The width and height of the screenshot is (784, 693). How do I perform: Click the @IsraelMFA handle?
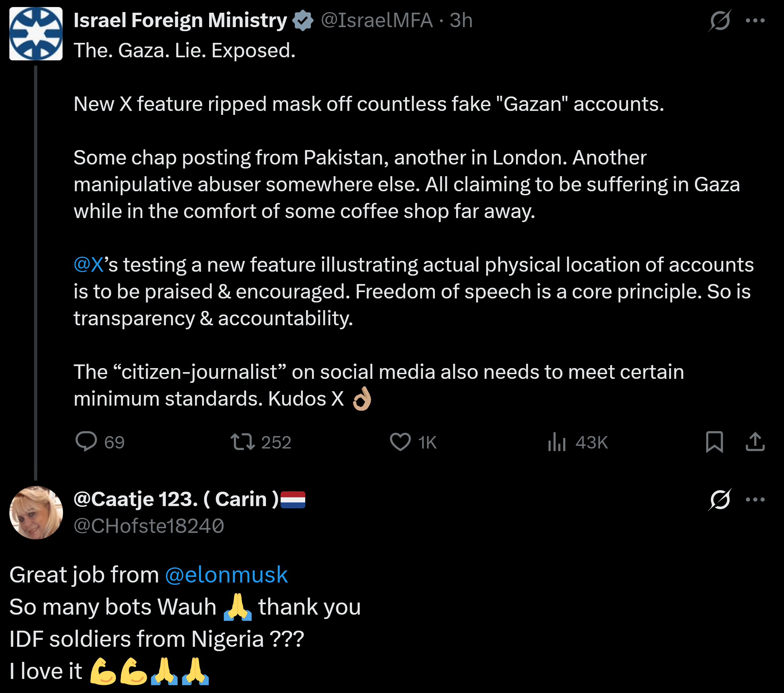pyautogui.click(x=377, y=20)
